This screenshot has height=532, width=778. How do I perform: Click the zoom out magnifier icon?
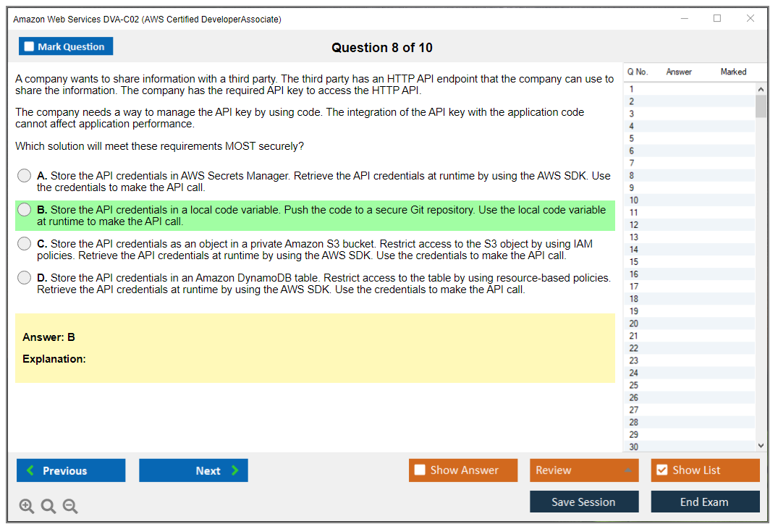[x=70, y=506]
